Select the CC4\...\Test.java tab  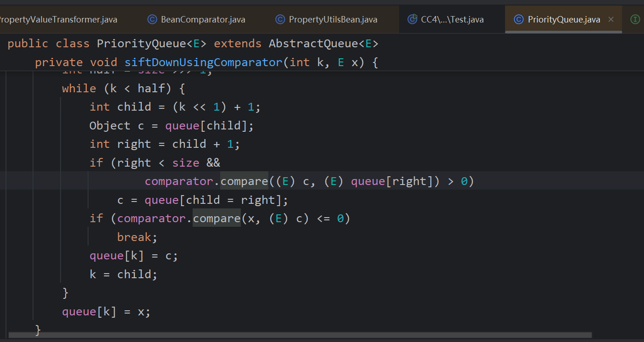(x=446, y=19)
